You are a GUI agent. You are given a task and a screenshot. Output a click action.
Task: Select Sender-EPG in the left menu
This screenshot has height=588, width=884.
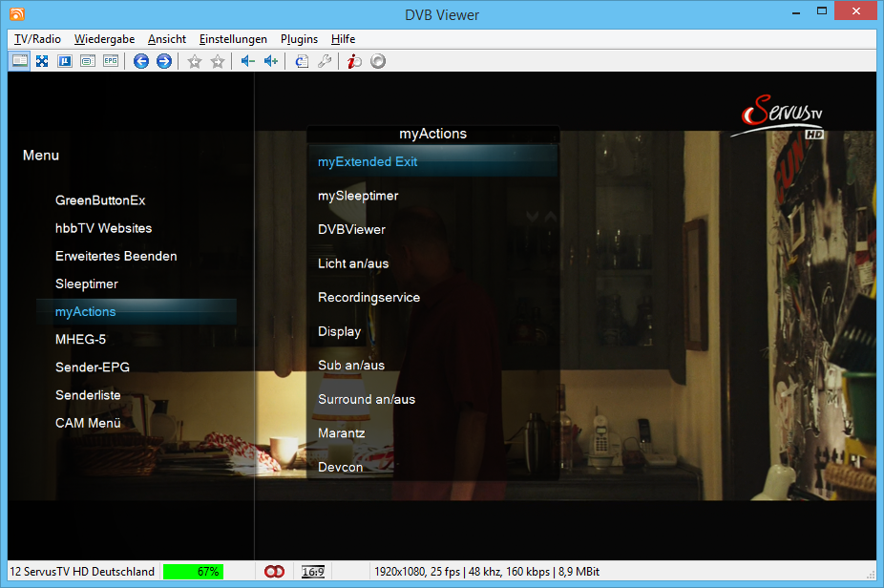point(93,367)
